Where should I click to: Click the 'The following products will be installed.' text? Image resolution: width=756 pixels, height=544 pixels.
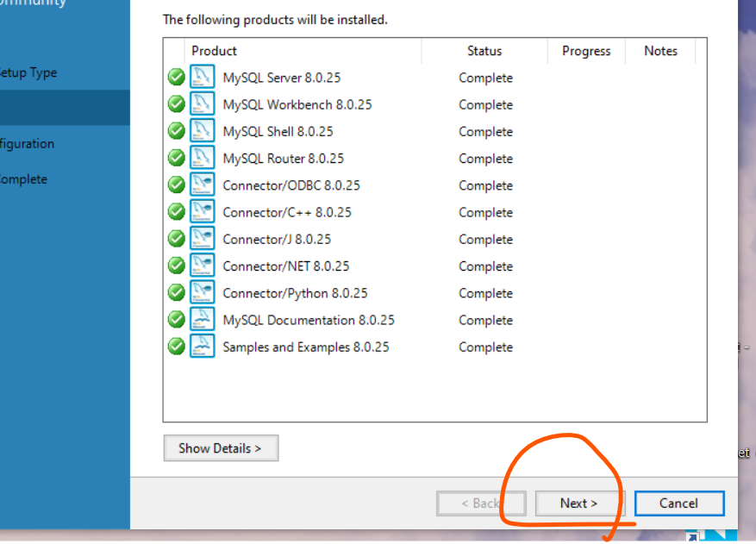(x=275, y=20)
